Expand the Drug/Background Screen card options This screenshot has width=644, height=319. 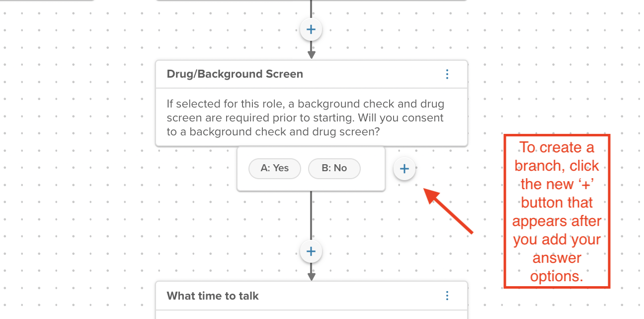coord(447,74)
